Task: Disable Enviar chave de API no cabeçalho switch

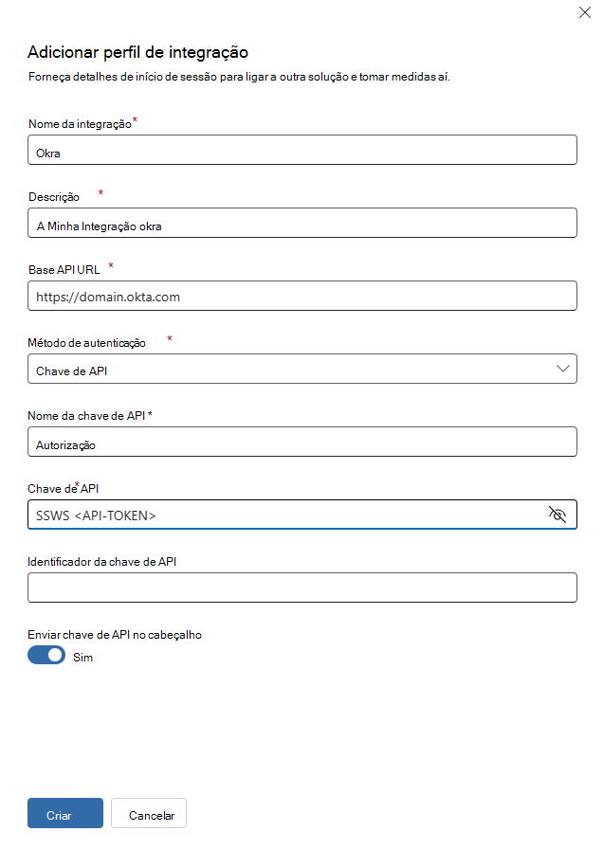Action: 46,655
